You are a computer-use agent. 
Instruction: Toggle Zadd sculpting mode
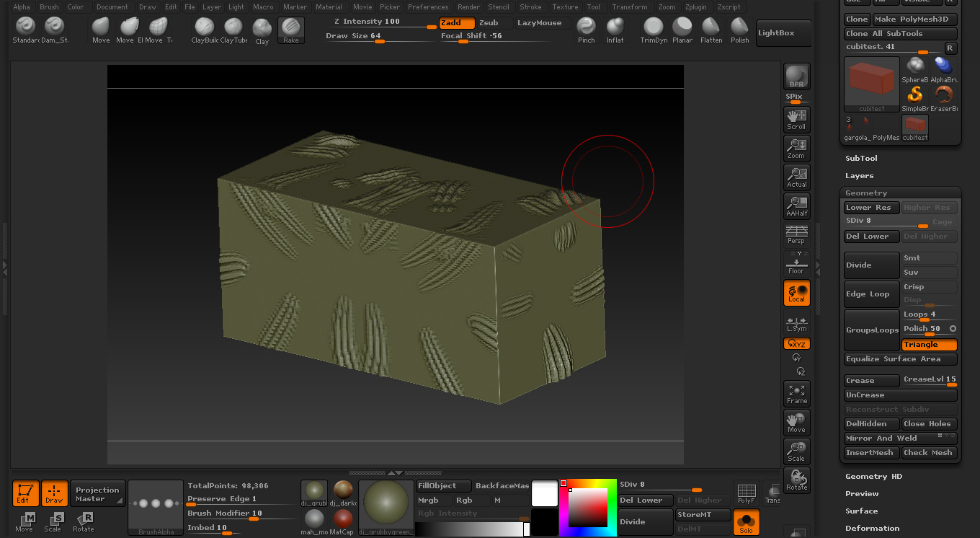click(x=456, y=22)
